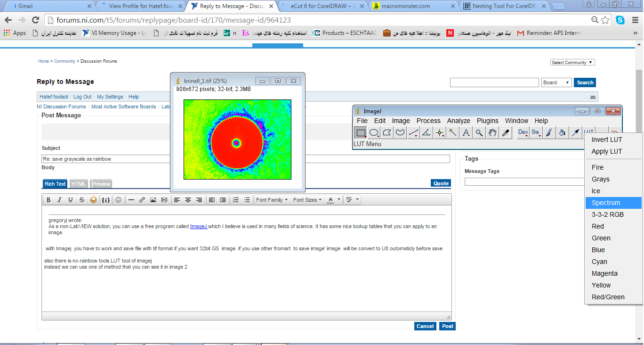
Task: Select the Rectangle selection tool in ImageJ
Action: [361, 133]
